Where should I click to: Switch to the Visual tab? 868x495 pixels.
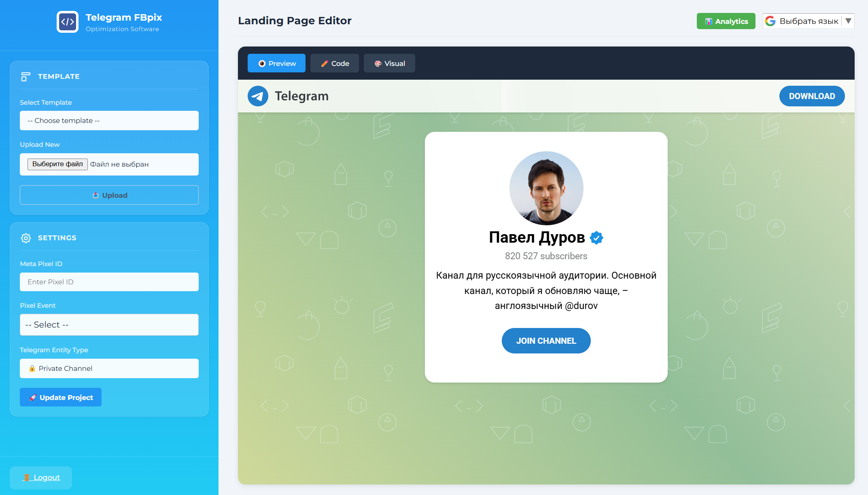(389, 63)
